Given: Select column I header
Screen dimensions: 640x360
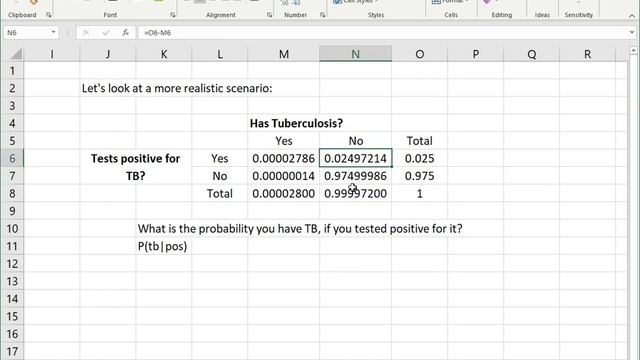Looking at the screenshot, I should (52, 54).
